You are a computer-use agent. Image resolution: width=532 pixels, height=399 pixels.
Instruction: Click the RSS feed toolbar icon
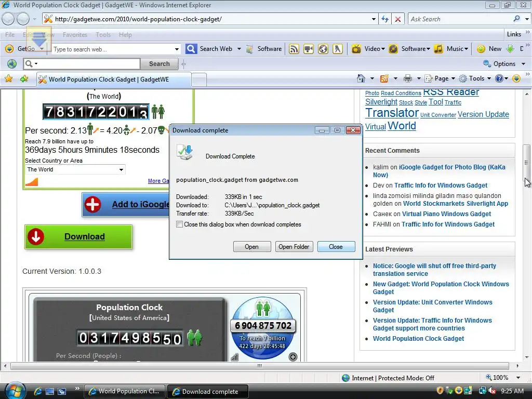(294, 49)
